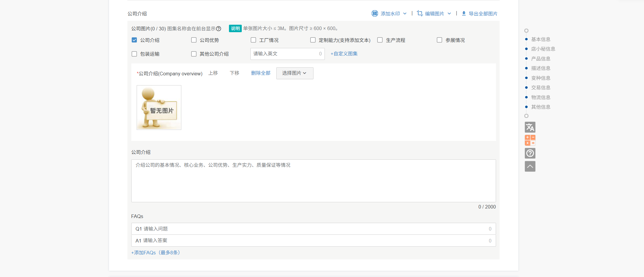Open the orange calculator icon
Viewport: 644px width, 277px height.
tap(530, 140)
